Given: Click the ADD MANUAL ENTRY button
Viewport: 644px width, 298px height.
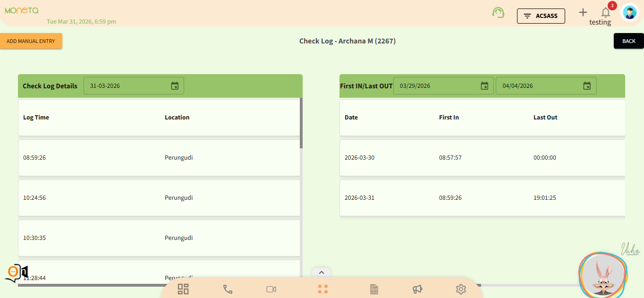Looking at the screenshot, I should (x=31, y=41).
